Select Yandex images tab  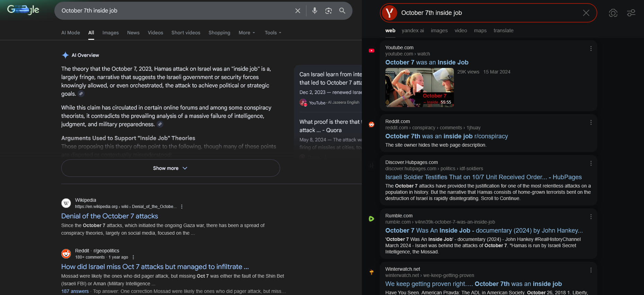tap(439, 31)
